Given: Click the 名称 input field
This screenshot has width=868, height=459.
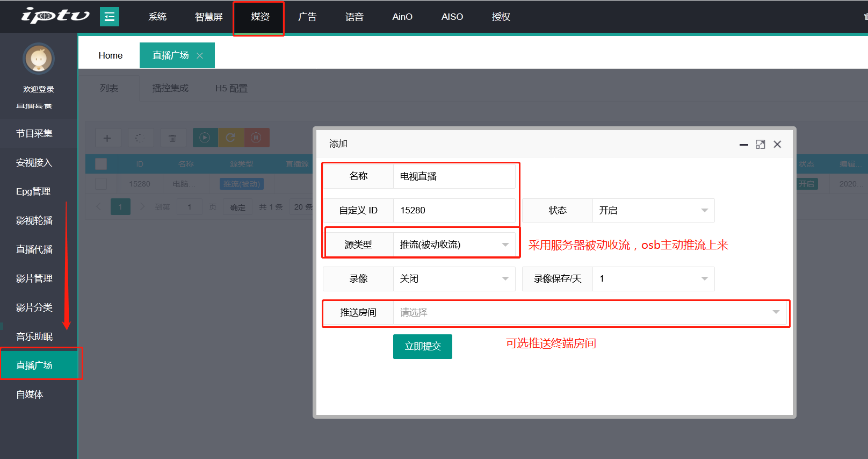Looking at the screenshot, I should click(454, 176).
